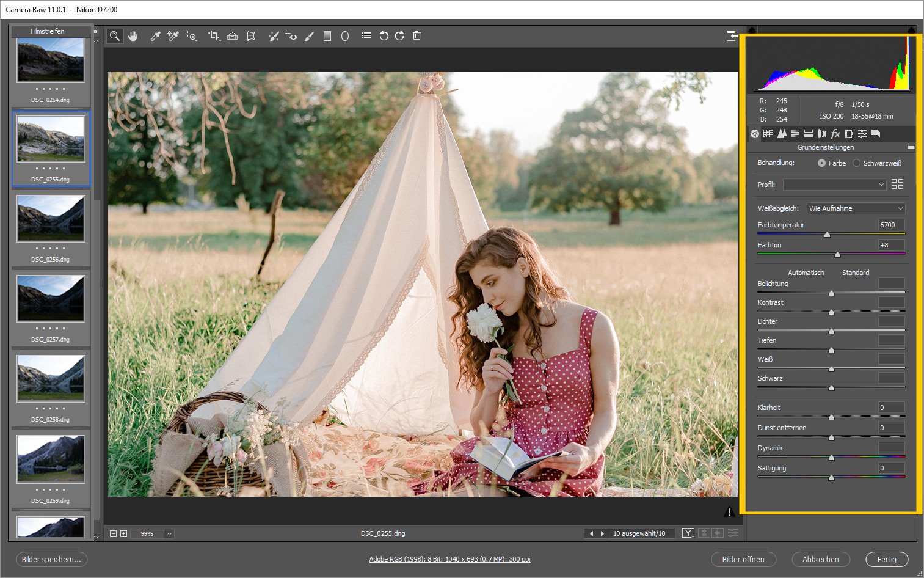Activate the Red Eye Removal tool
924x578 pixels.
tap(292, 35)
